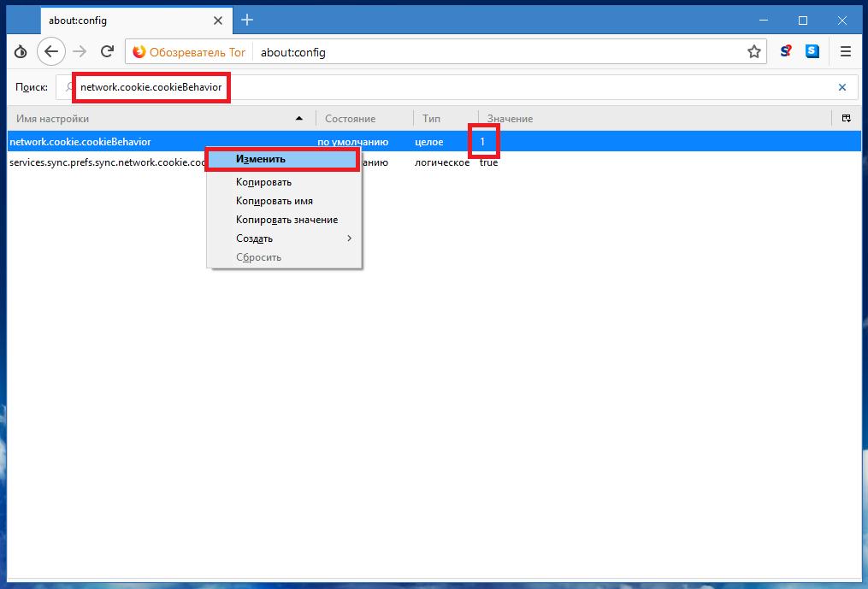Click the true value cell
Screen dimensions: 868x589
coord(489,162)
